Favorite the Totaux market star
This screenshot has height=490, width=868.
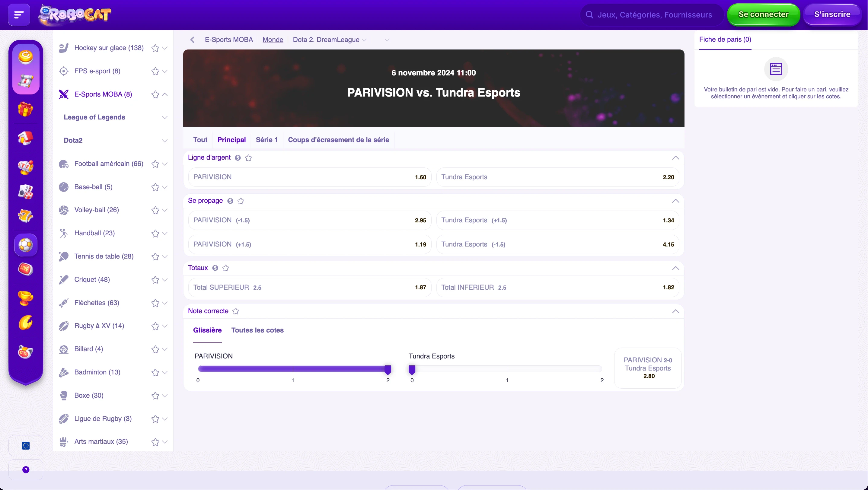226,268
